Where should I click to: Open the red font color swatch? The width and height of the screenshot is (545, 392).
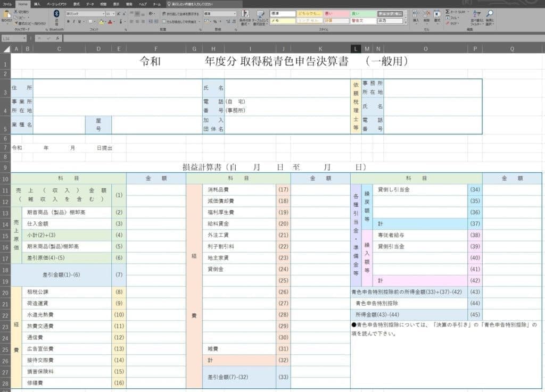click(109, 22)
